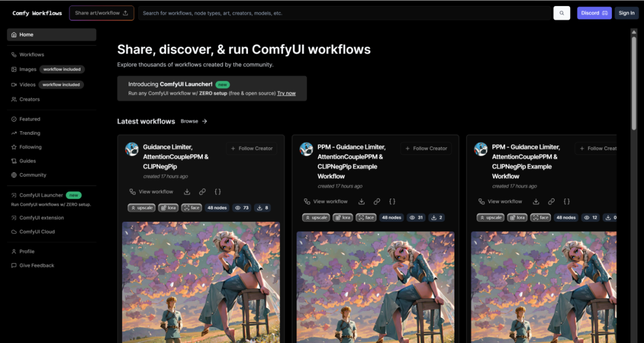Click creator avatar on second workflow card

(x=306, y=149)
